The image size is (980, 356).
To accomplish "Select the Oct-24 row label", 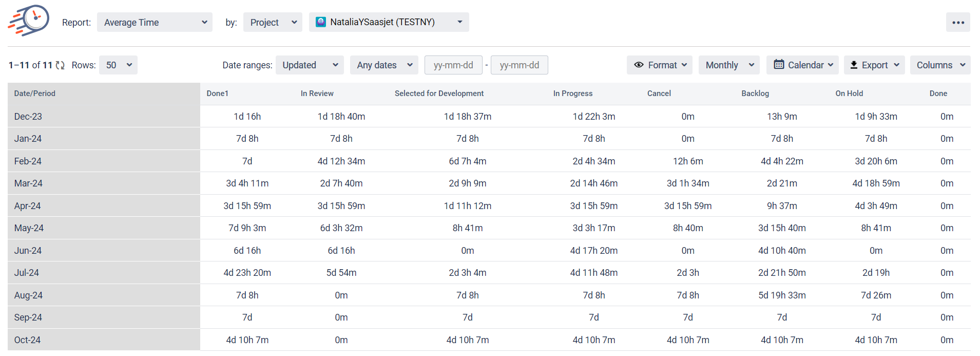I will point(28,340).
